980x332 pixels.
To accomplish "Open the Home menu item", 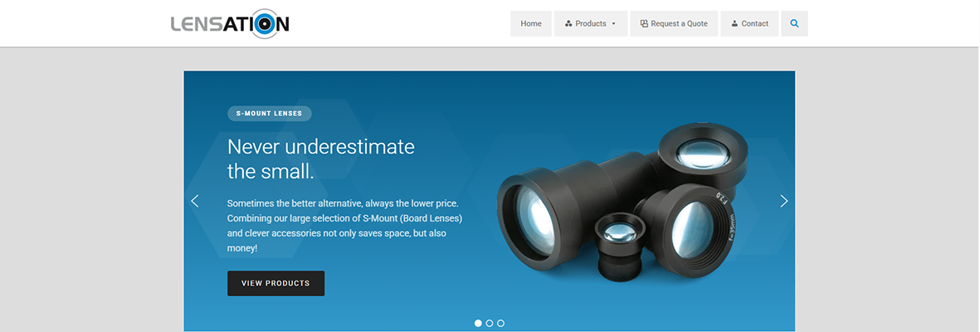I will click(531, 24).
